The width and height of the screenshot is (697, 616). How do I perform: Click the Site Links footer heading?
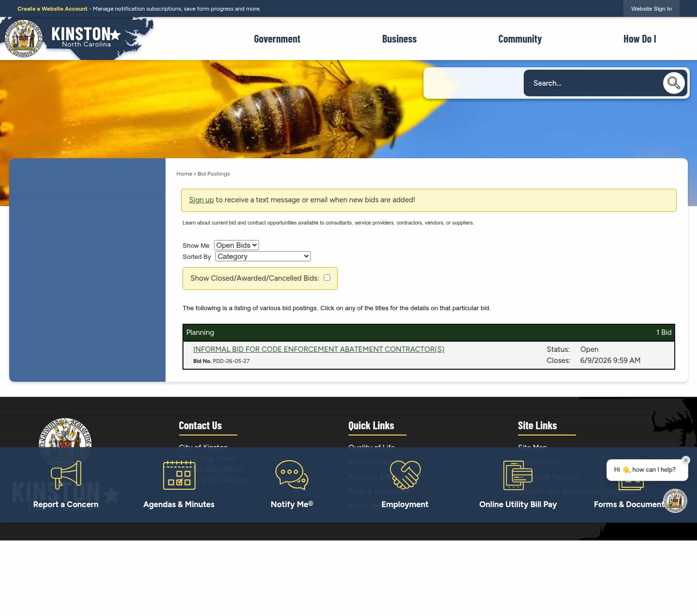[x=537, y=426]
